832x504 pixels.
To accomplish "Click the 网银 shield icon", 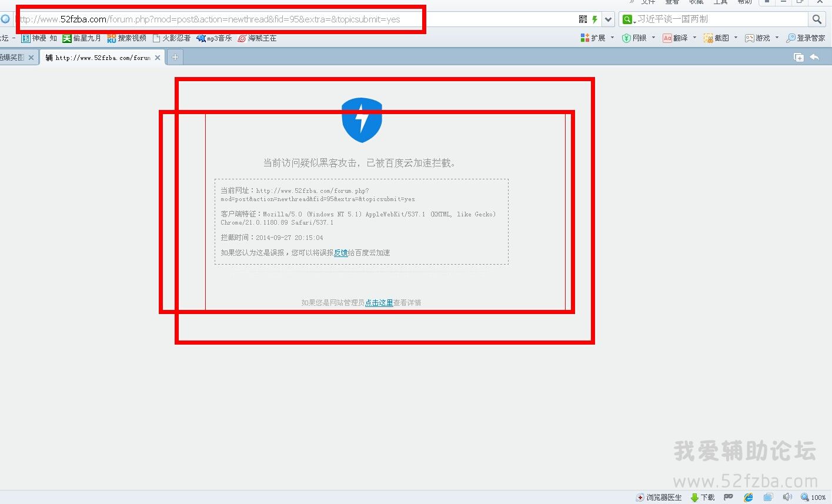I will click(626, 38).
